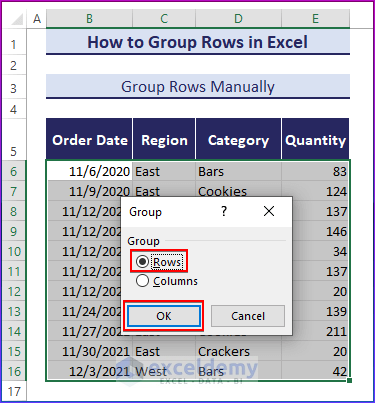Viewport: 375px width, 403px height.
Task: Select the Rows radio button
Action: click(142, 261)
